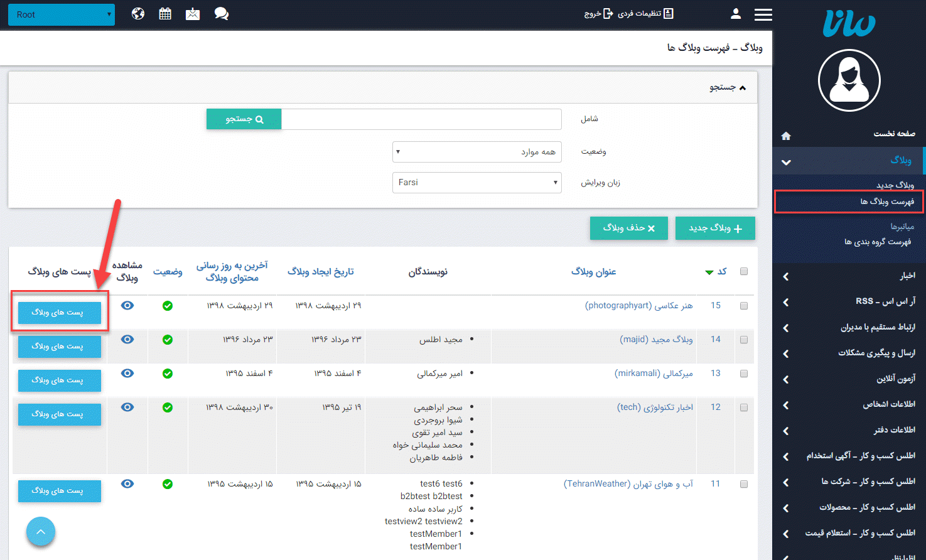Open the chat bubbles icon
Image resolution: width=926 pixels, height=560 pixels.
coord(221,14)
